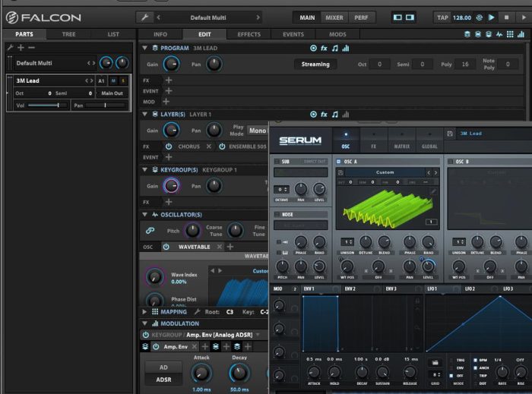Viewport: 532px width, 394px height.
Task: Add a modulator to the Program MOD row
Action: tap(166, 101)
